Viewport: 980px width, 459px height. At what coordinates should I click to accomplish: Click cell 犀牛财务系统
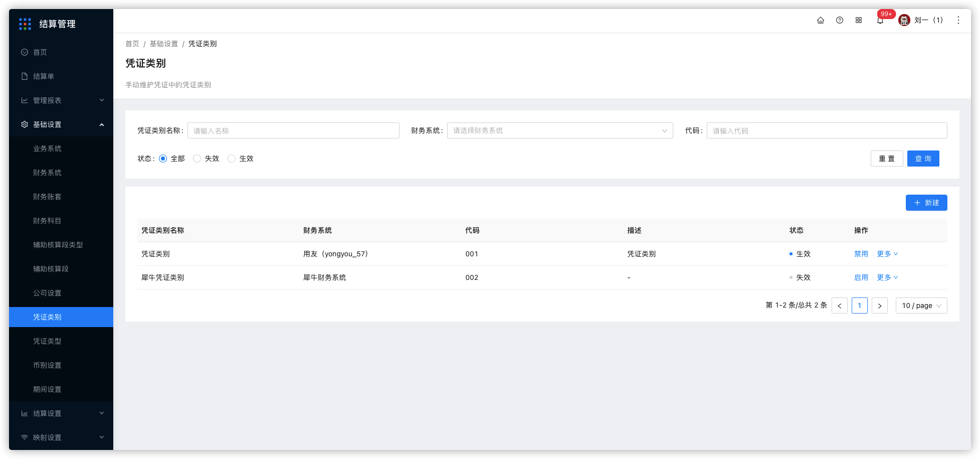324,277
